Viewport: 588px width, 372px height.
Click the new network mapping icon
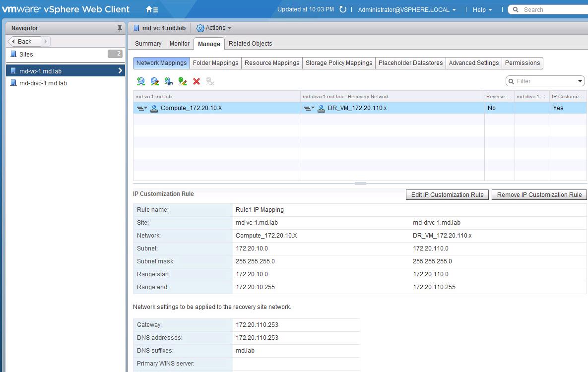[x=140, y=81]
